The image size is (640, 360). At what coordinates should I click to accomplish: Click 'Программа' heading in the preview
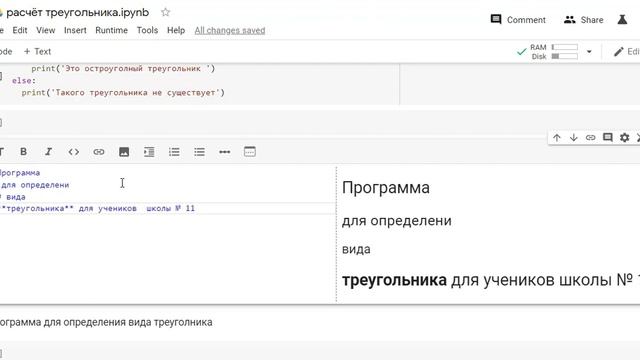[386, 188]
